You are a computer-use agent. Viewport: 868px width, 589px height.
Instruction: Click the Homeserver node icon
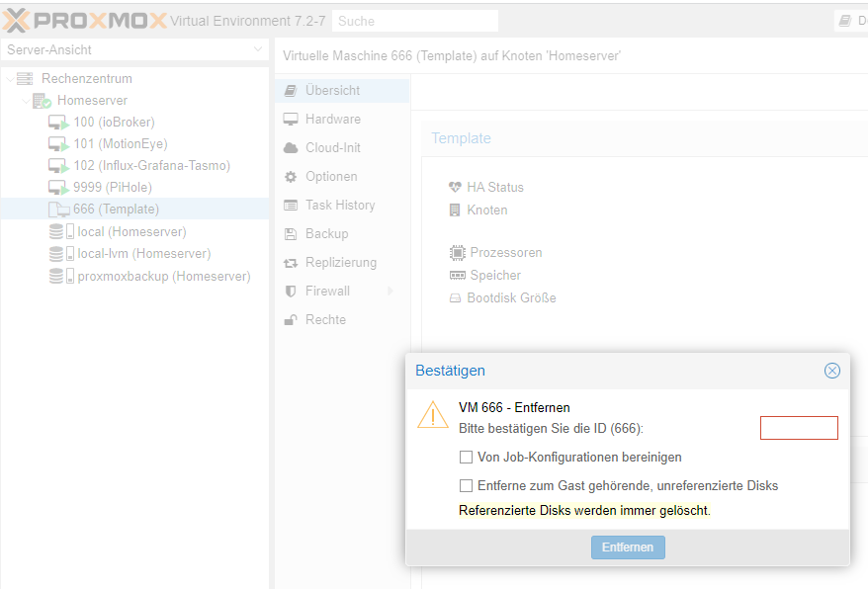point(42,101)
